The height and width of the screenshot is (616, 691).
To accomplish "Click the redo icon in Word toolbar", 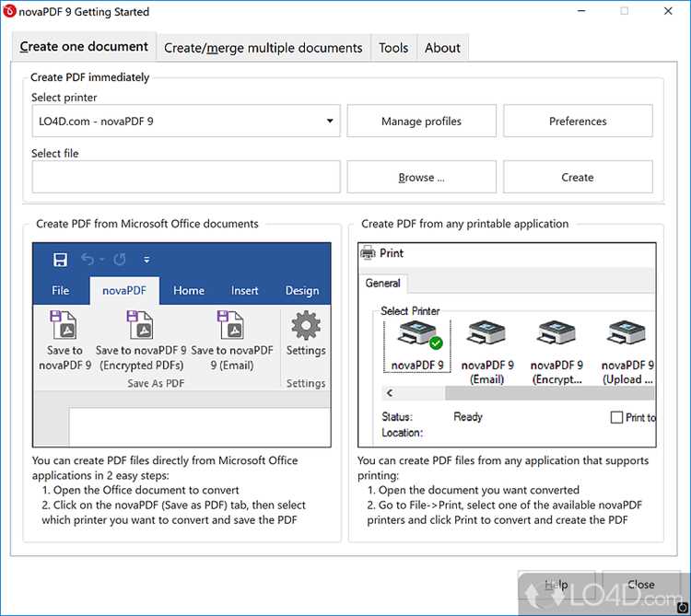I will 120,260.
